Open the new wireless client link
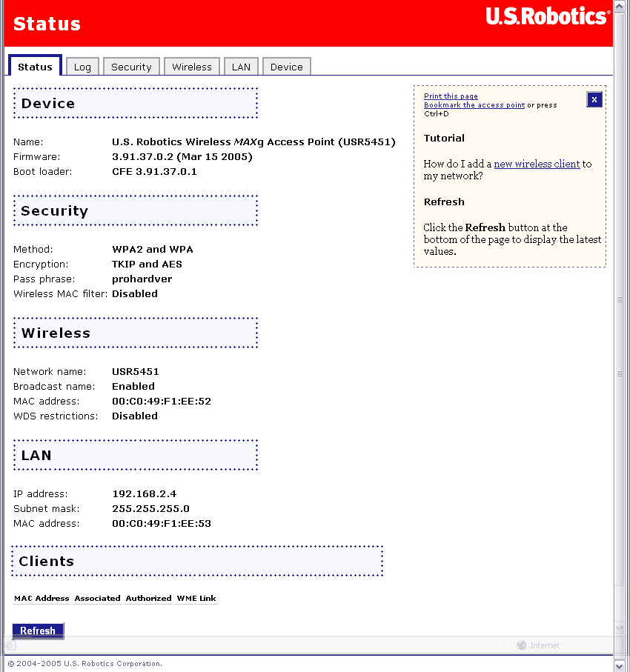 click(x=537, y=164)
